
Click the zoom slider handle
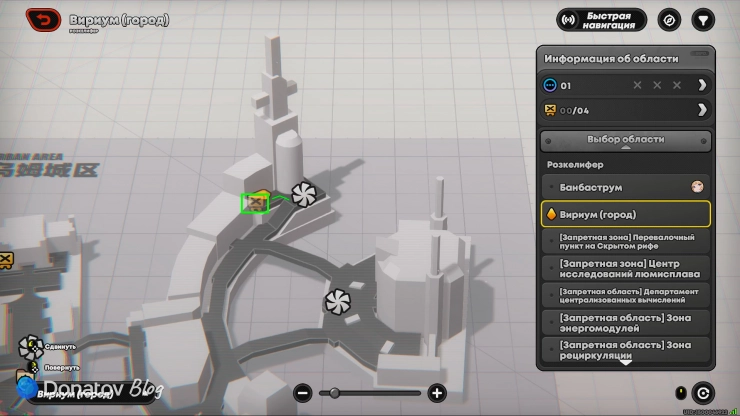334,393
